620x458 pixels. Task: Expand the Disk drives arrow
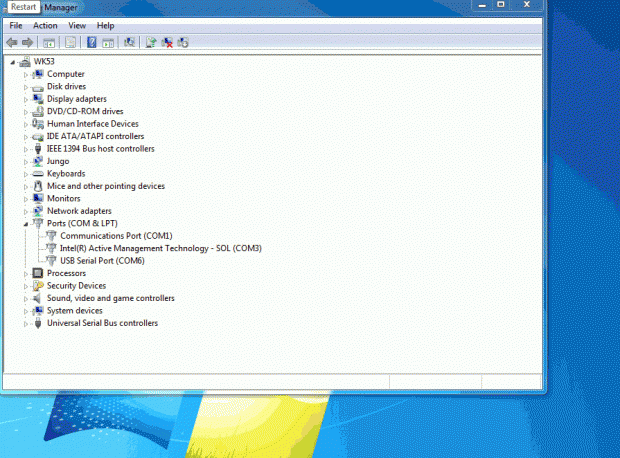pos(26,87)
